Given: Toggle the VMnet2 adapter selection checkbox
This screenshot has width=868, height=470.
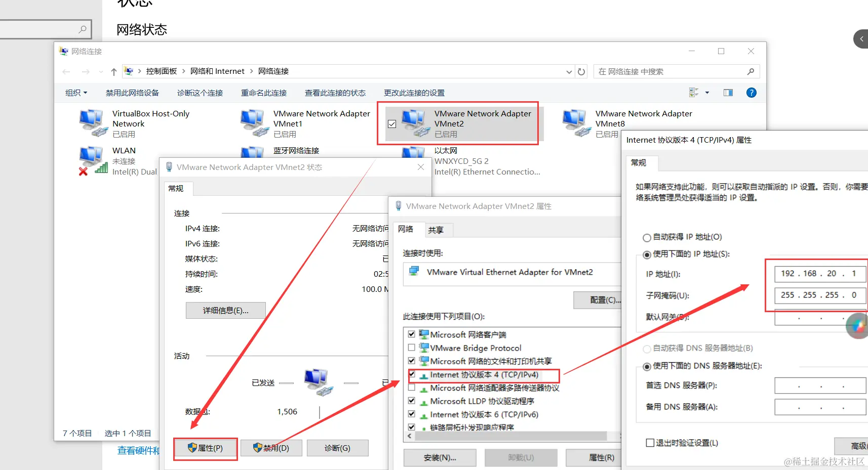Looking at the screenshot, I should click(x=392, y=123).
